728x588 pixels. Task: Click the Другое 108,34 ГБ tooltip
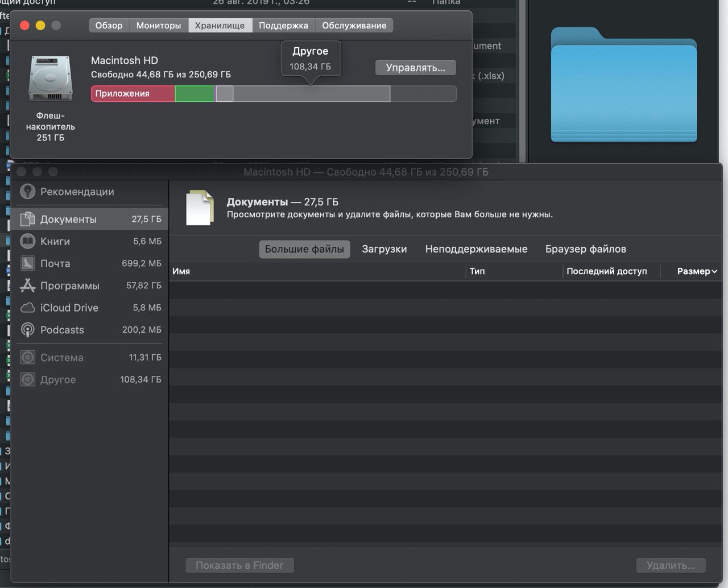point(311,59)
